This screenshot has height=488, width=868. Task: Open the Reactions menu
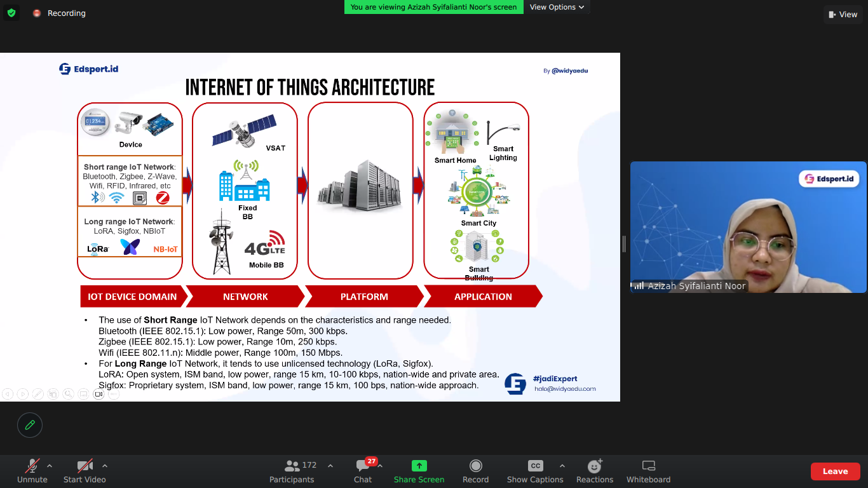[595, 471]
